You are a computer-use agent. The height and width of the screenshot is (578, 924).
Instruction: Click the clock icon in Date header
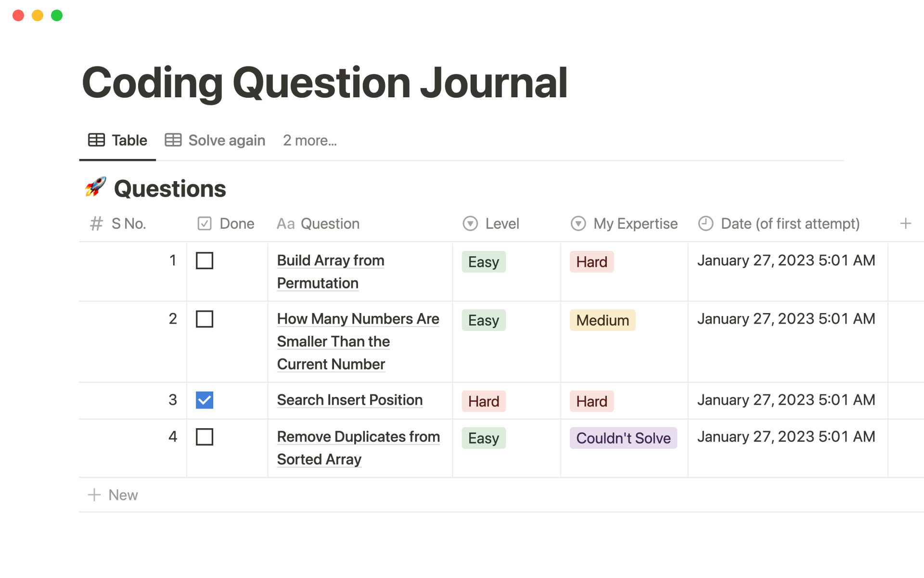tap(706, 223)
